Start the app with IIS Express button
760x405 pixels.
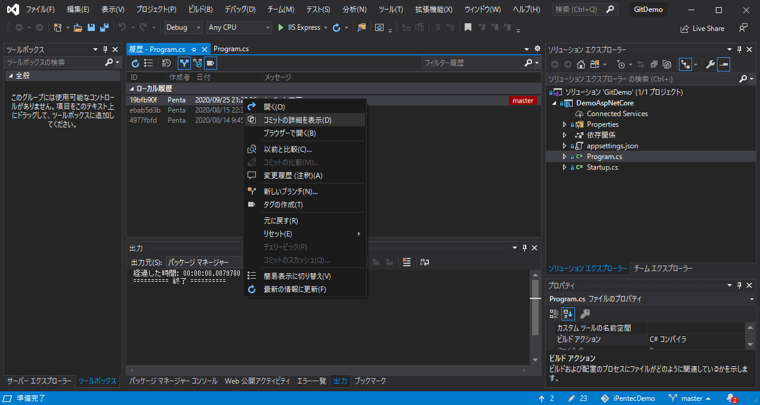point(299,28)
